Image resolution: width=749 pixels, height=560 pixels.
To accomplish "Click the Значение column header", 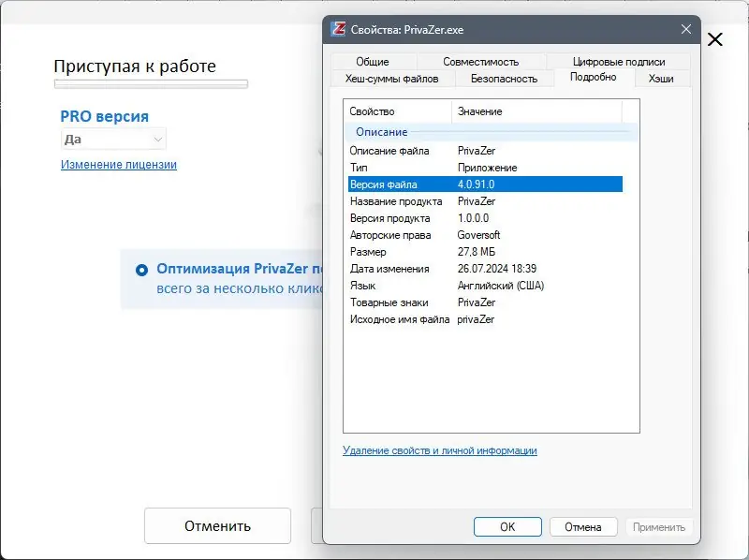I will tap(536, 111).
